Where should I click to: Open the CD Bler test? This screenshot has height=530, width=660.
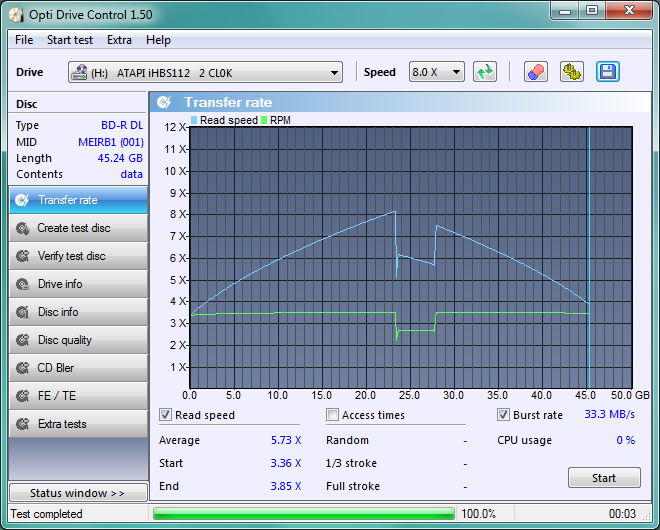click(x=78, y=368)
